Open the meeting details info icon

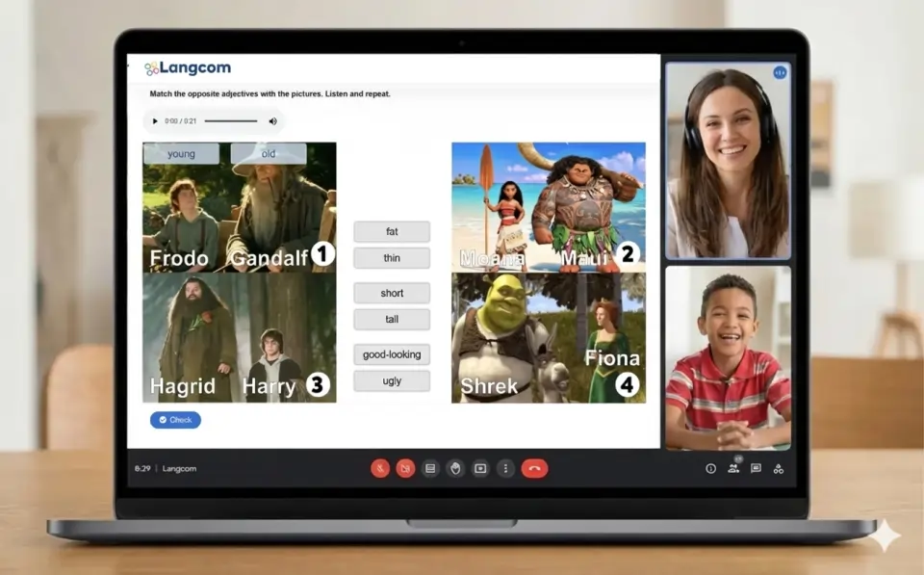pyautogui.click(x=710, y=468)
